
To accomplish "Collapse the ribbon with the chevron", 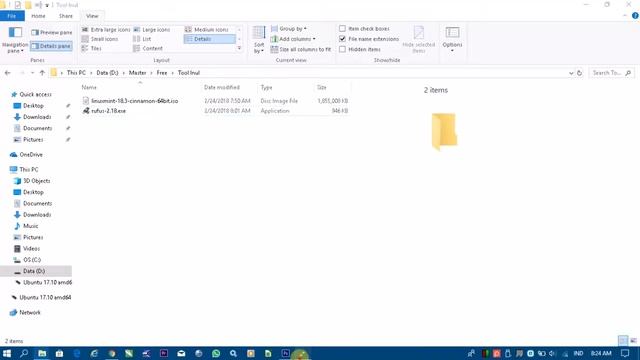I will tap(625, 16).
